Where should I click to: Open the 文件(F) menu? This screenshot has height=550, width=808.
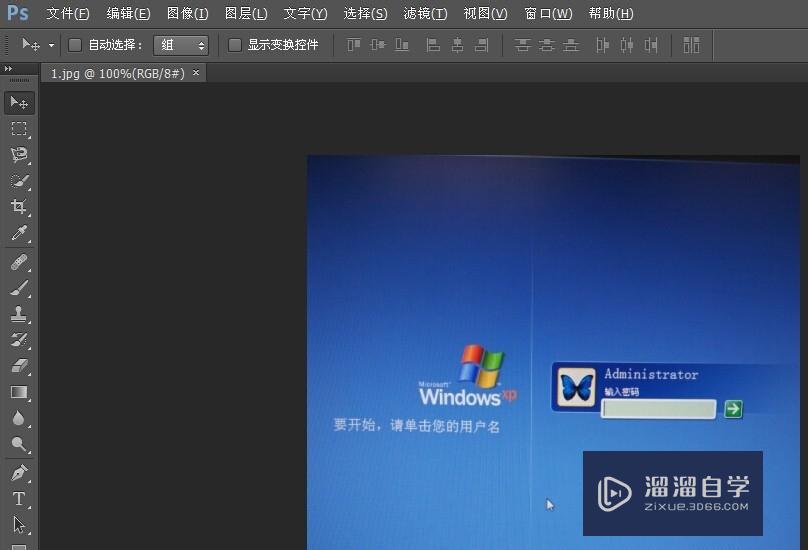tap(68, 13)
